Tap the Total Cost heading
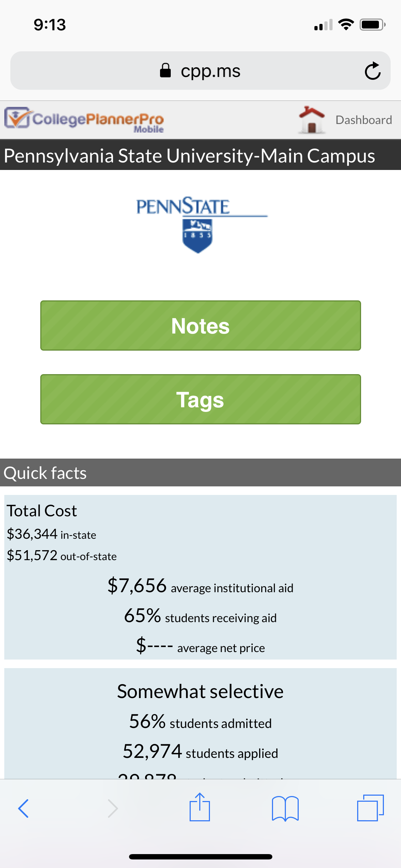401x868 pixels. tap(42, 511)
